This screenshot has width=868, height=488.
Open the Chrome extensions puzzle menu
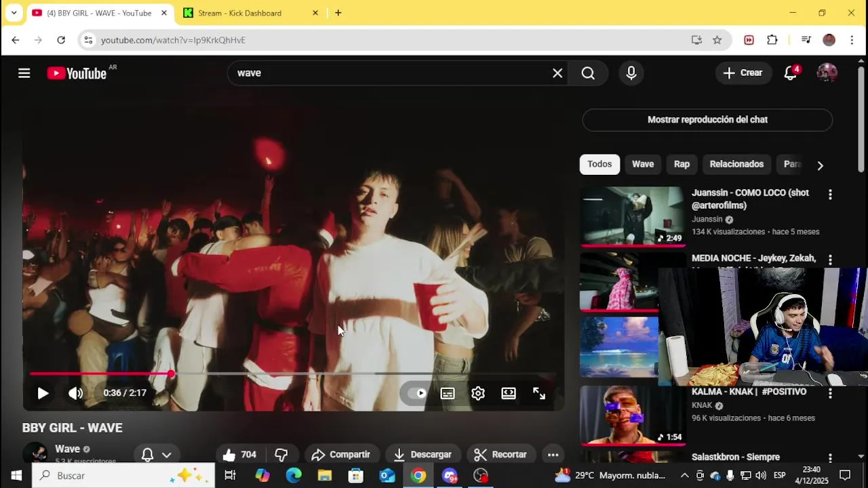coord(772,40)
